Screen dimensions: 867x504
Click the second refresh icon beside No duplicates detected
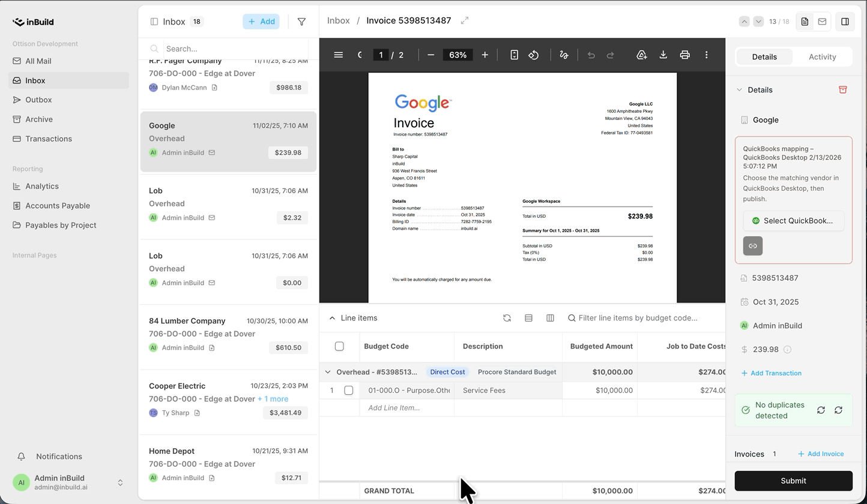coord(839,410)
